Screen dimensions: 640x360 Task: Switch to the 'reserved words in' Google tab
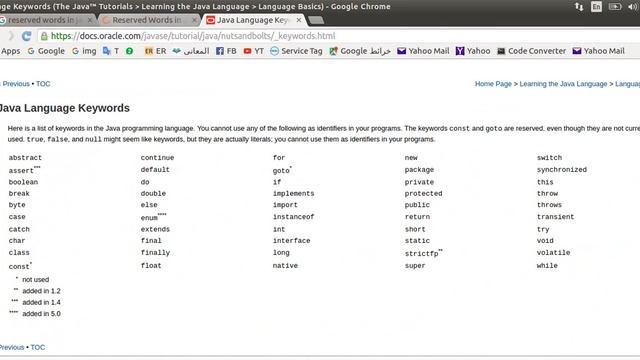coord(45,20)
